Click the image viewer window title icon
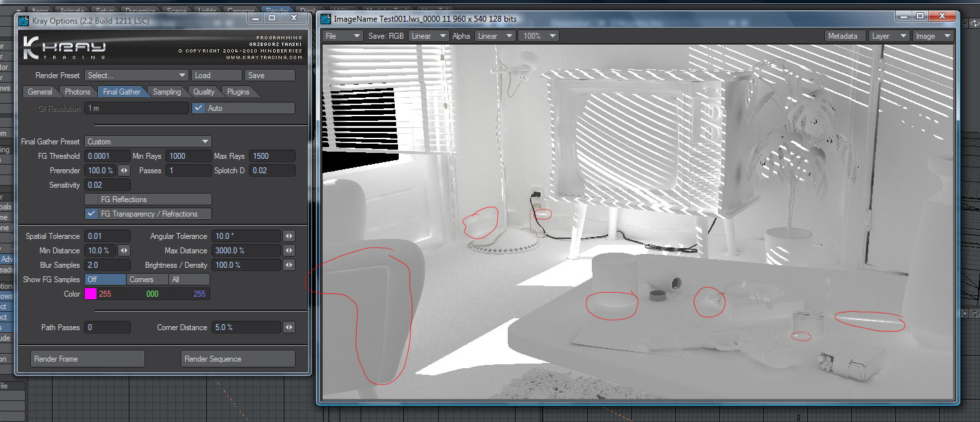 (x=326, y=20)
